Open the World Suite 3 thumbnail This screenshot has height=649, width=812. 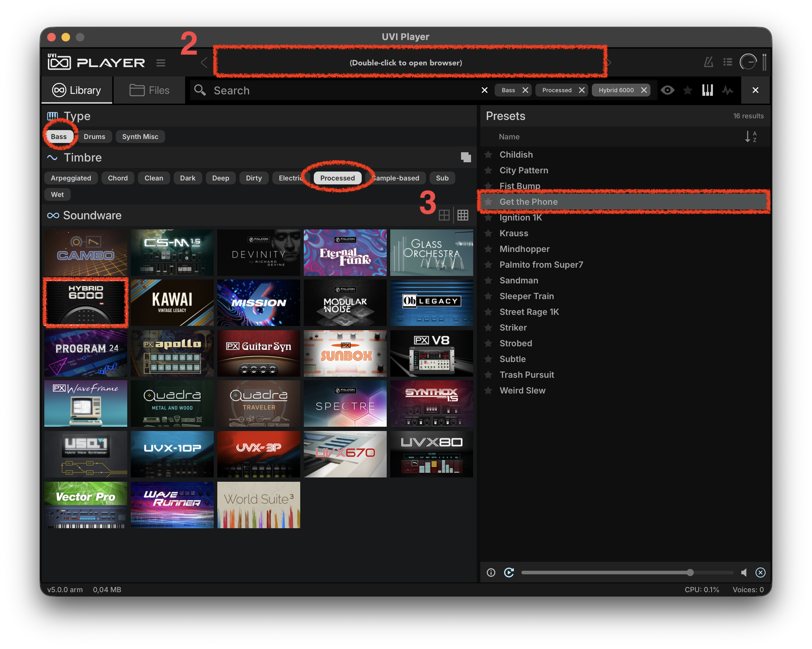point(259,505)
